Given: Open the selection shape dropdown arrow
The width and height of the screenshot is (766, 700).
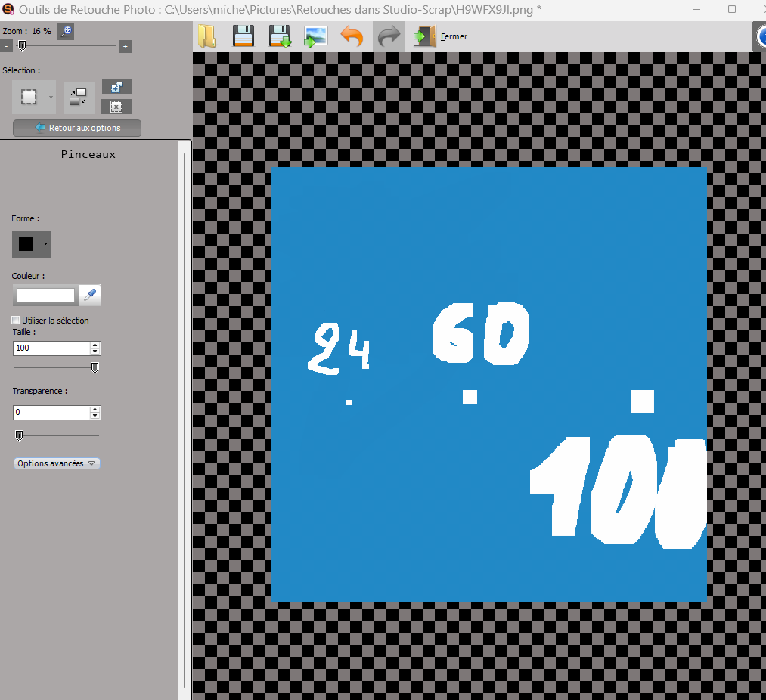Looking at the screenshot, I should [x=51, y=97].
